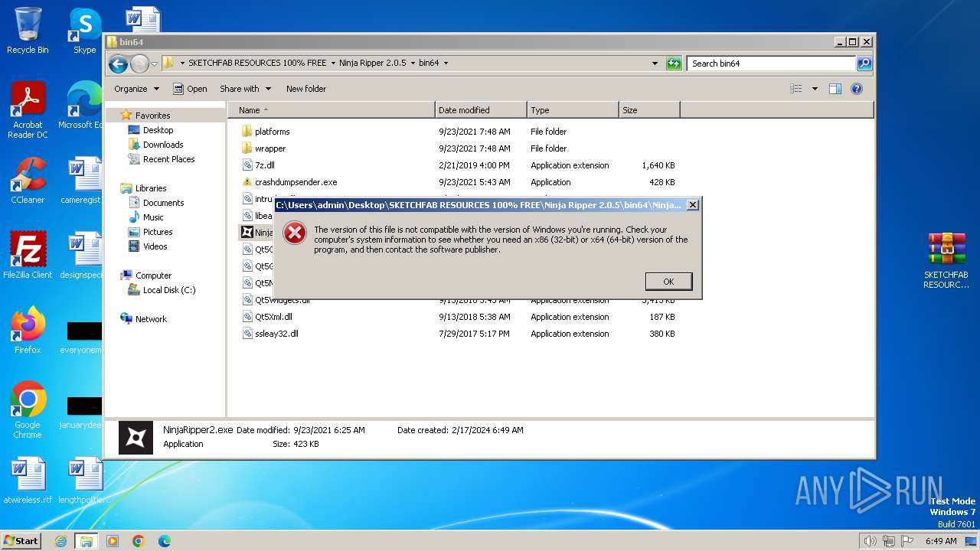Open the Organize dropdown menu
This screenshot has width=980, height=551.
(x=136, y=89)
